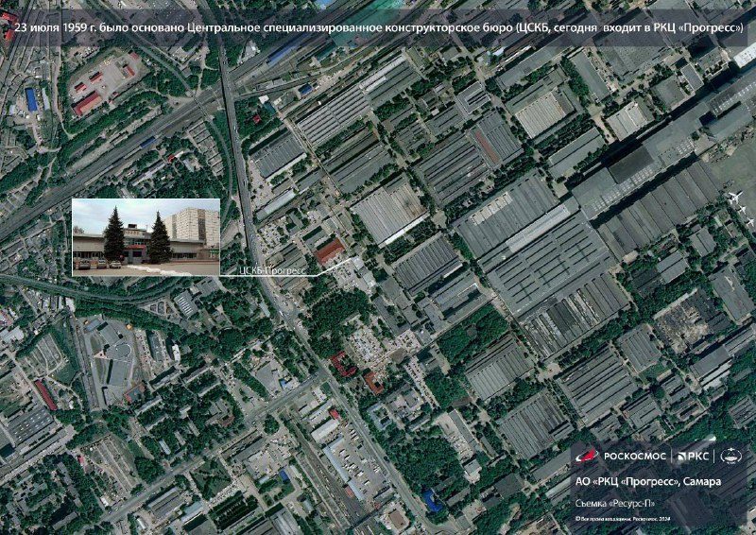Click the РОСКОСМОС wordmark text
The width and height of the screenshot is (756, 535).
(633, 457)
